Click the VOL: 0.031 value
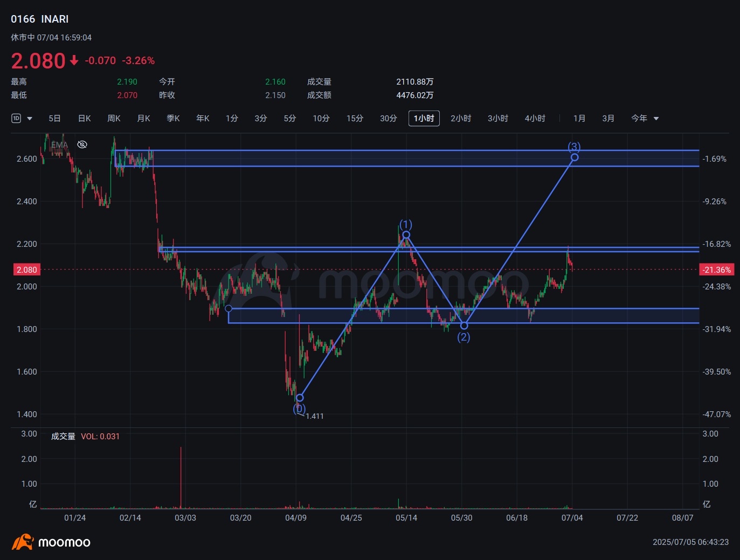Screen dimensions: 740x560 pyautogui.click(x=100, y=436)
